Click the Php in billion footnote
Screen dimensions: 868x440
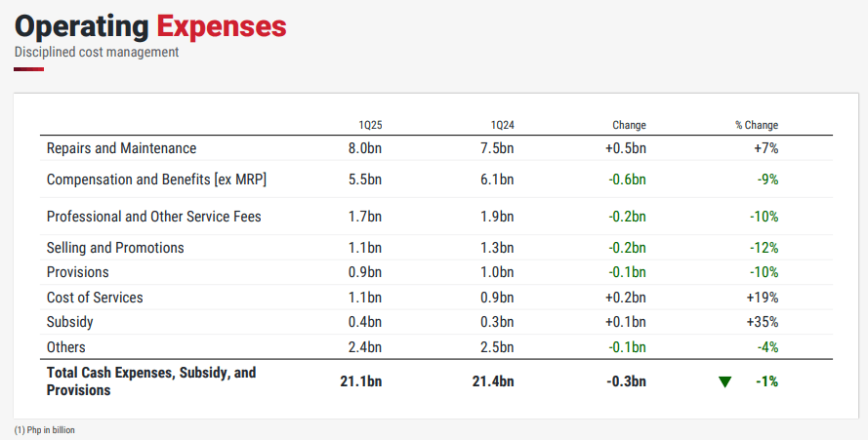[44, 430]
